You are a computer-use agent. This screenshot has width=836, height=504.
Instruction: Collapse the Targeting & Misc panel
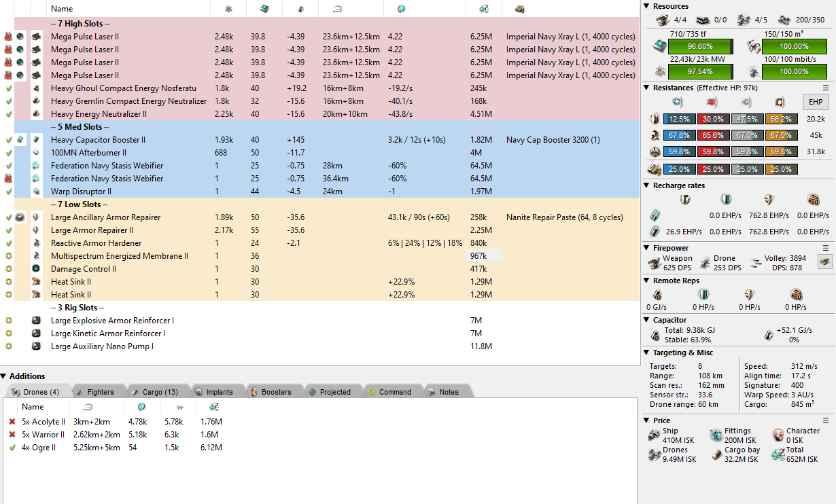point(647,353)
